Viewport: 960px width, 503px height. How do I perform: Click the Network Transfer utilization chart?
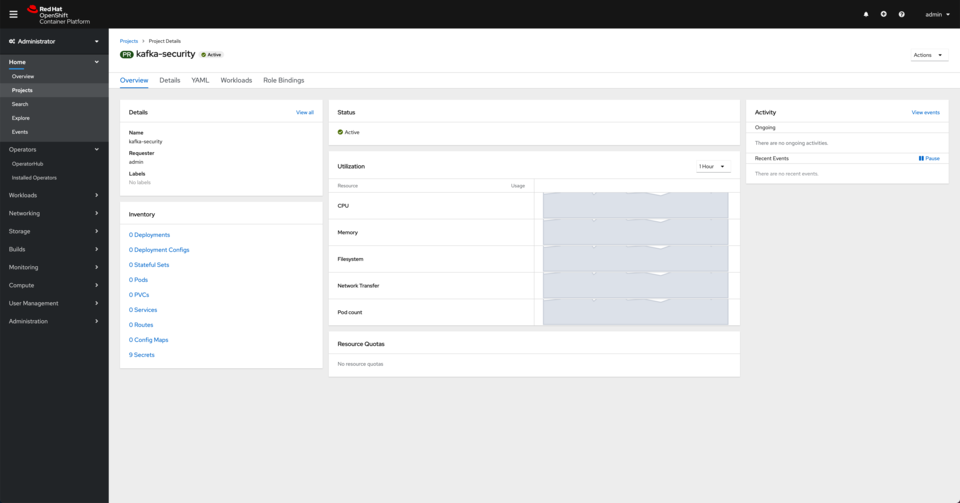(636, 286)
